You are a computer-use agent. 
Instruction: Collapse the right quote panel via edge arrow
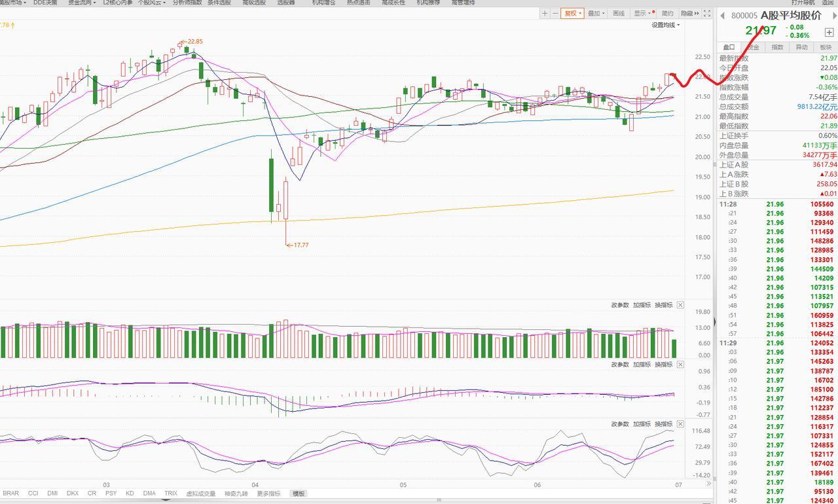714,321
